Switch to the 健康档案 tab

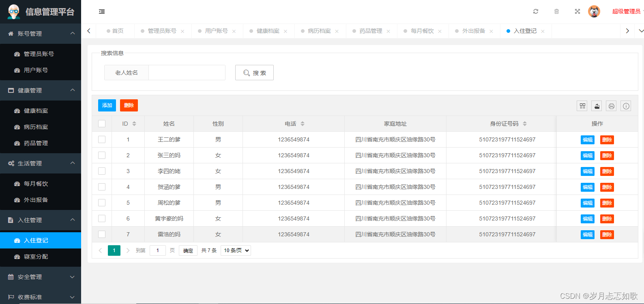(268, 31)
